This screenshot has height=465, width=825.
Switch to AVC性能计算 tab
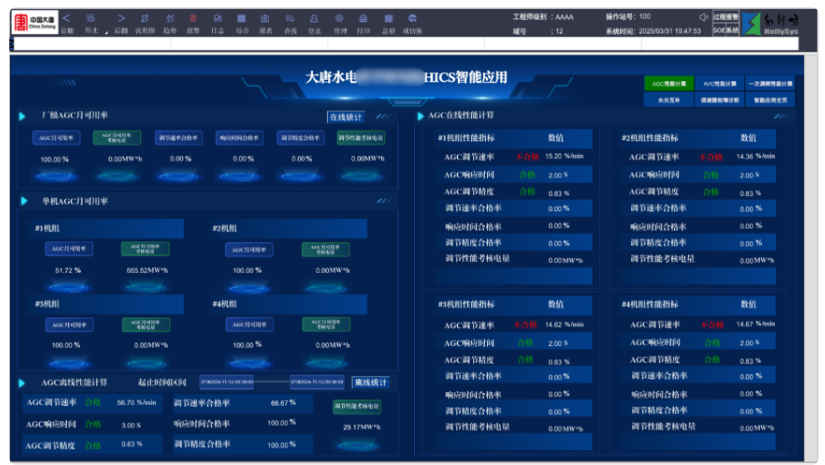pyautogui.click(x=720, y=84)
